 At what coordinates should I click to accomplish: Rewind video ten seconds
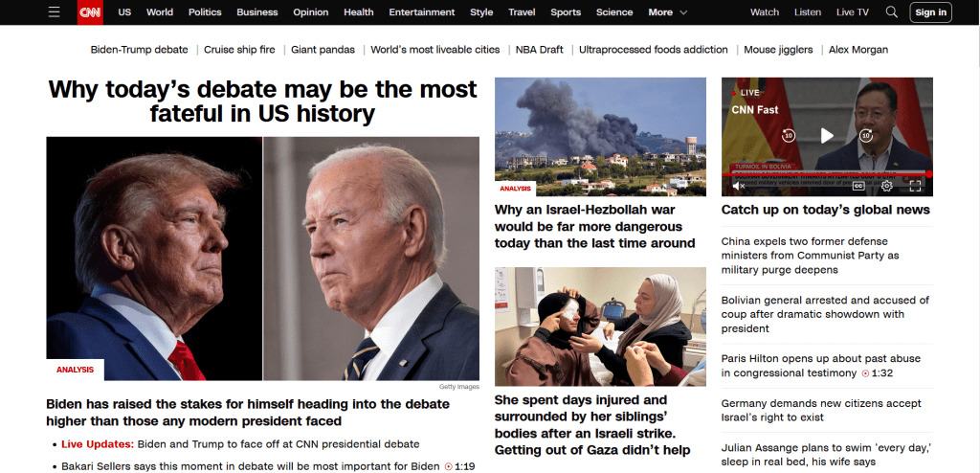pos(789,135)
